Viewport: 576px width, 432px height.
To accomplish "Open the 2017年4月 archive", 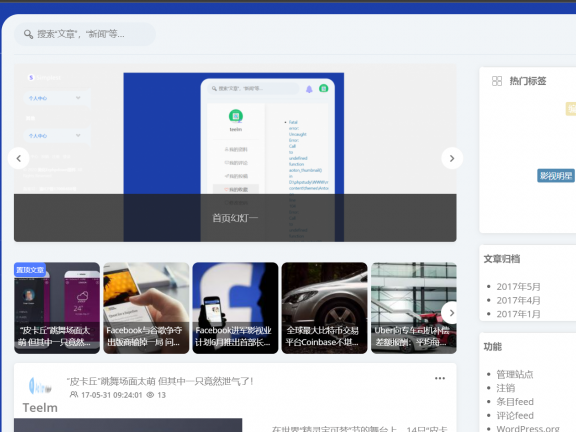I will click(x=518, y=300).
